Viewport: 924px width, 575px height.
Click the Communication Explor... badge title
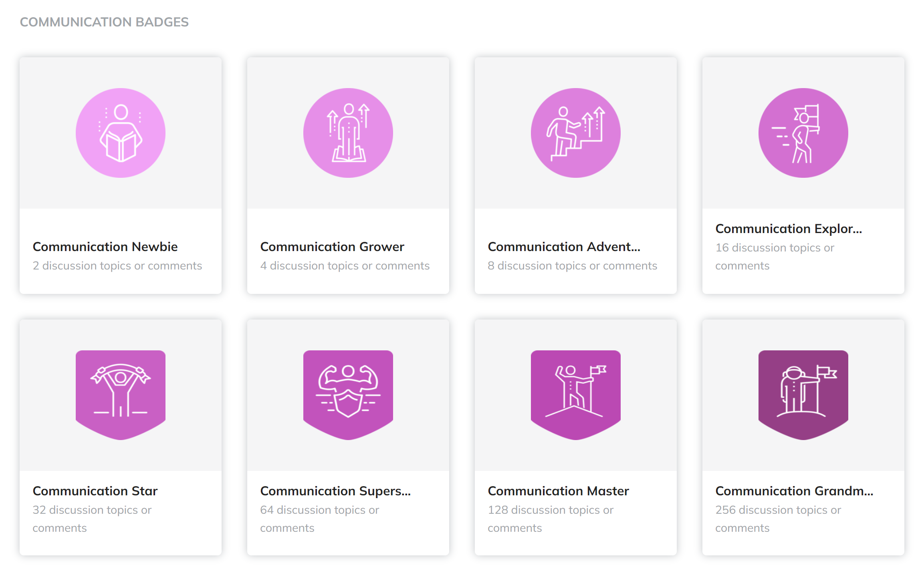(788, 229)
